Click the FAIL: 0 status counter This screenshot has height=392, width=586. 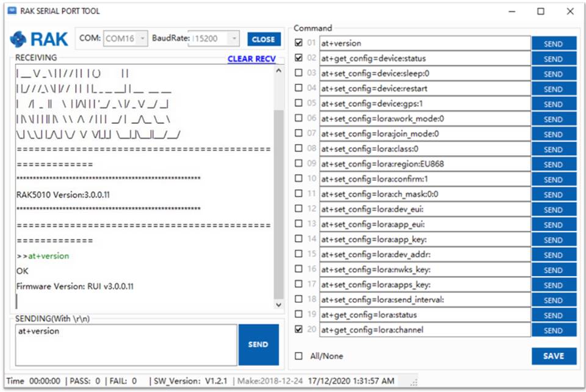pyautogui.click(x=123, y=381)
